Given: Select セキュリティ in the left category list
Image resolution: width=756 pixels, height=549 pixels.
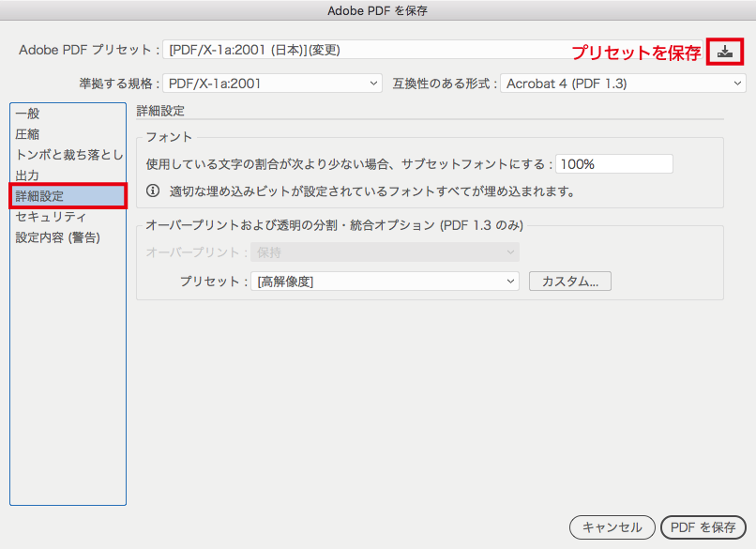Looking at the screenshot, I should click(68, 217).
